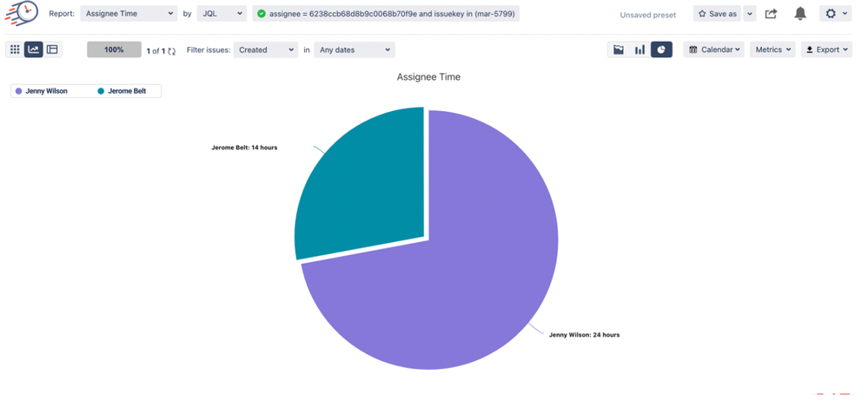Viewport: 868px width, 407px height.
Task: Open notifications bell icon
Action: click(800, 14)
